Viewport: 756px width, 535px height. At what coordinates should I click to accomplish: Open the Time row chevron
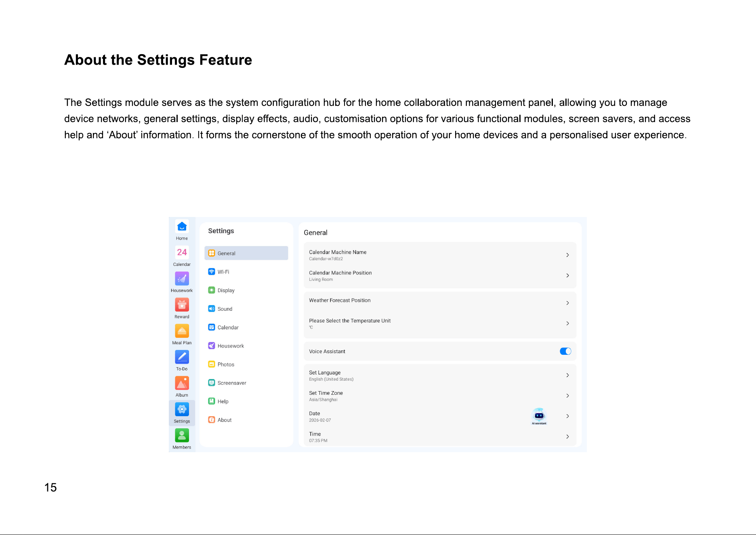[x=567, y=437]
